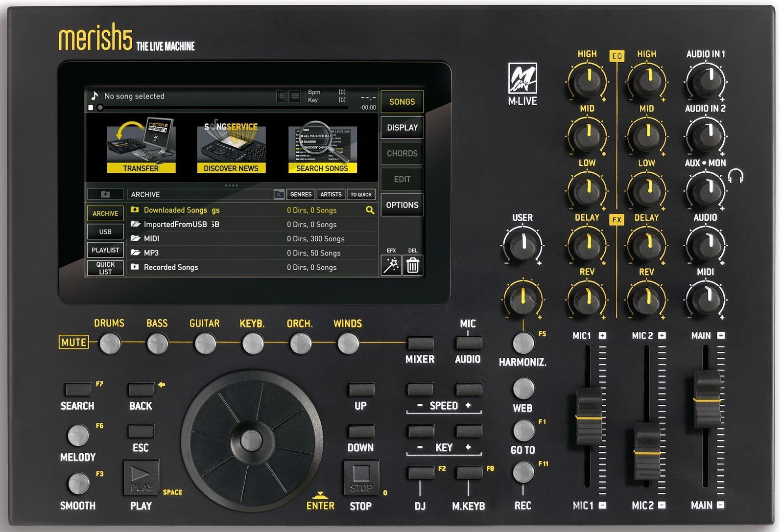Toggle the MIC AUDIO switch button

coord(469,343)
